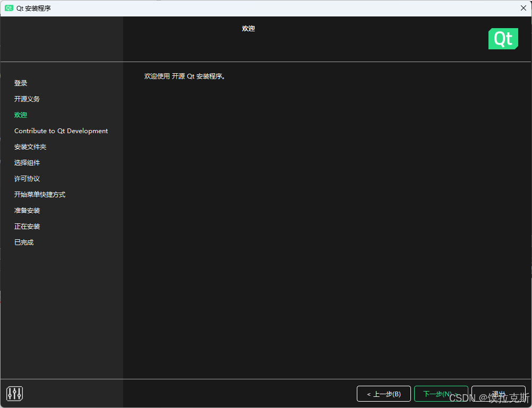Image resolution: width=532 pixels, height=408 pixels.
Task: Select Contribute to Qt Development step
Action: [61, 131]
